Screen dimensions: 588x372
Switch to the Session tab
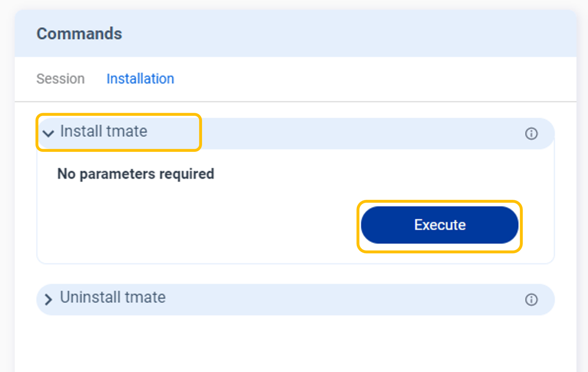point(60,79)
